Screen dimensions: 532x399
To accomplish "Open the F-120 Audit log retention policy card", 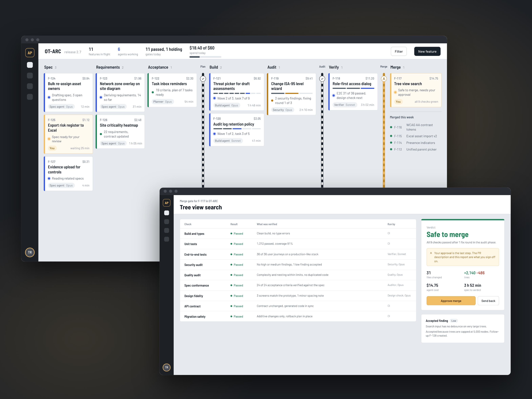I will (237, 130).
